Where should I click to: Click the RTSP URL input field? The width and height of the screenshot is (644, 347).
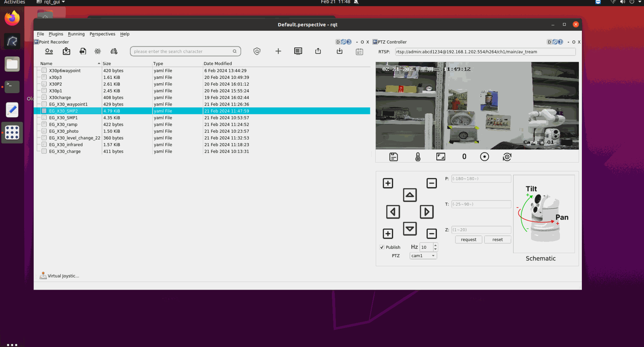(485, 52)
